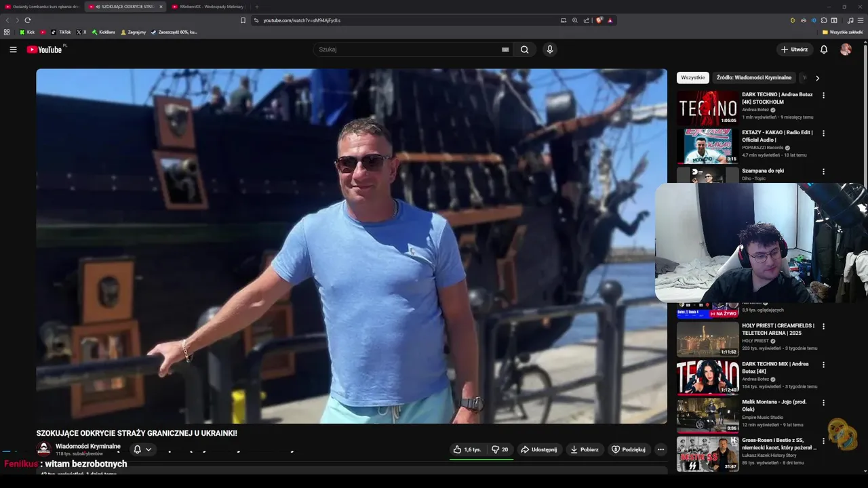Open the Gross-Rosen i Bestie z SS thumbnail

[x=707, y=453]
